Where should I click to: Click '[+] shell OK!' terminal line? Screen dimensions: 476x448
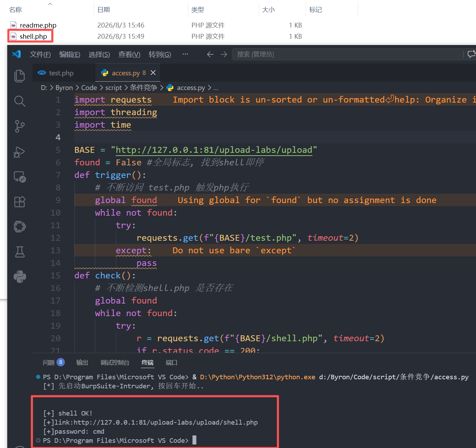pyautogui.click(x=68, y=413)
